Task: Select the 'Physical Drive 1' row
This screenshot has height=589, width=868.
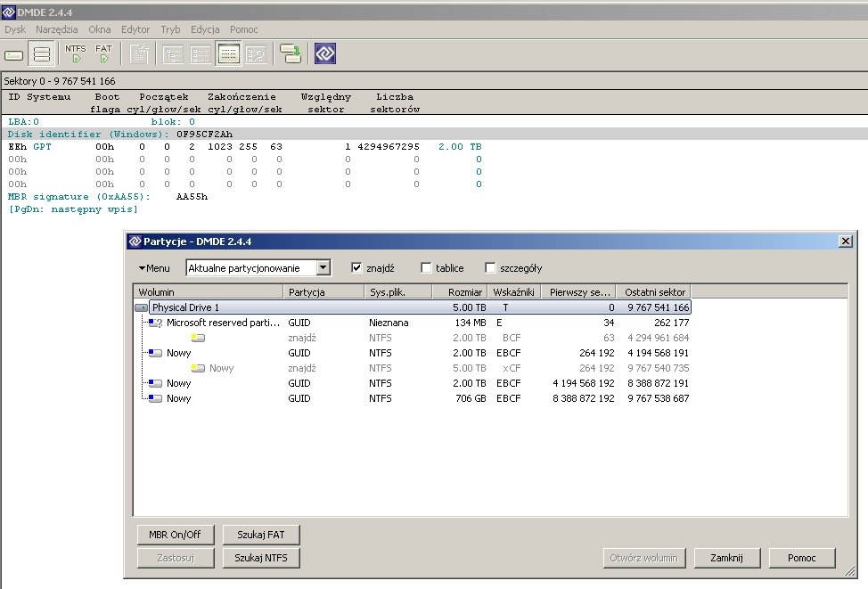Action: [x=413, y=307]
